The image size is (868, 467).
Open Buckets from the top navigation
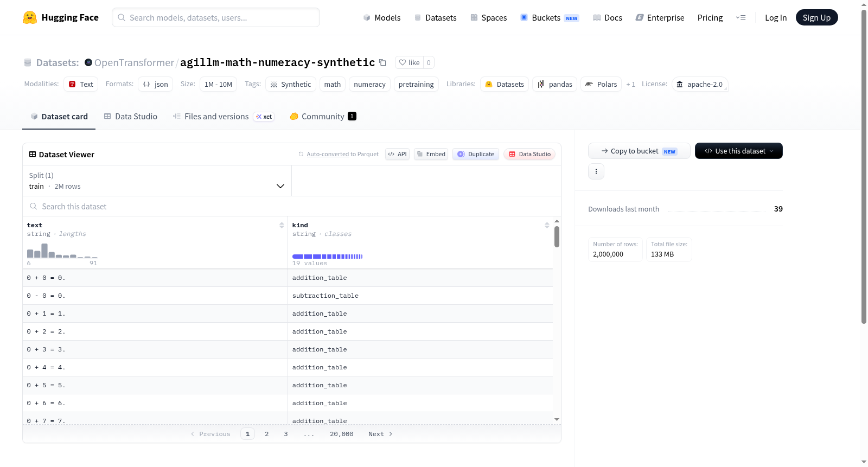coord(550,17)
